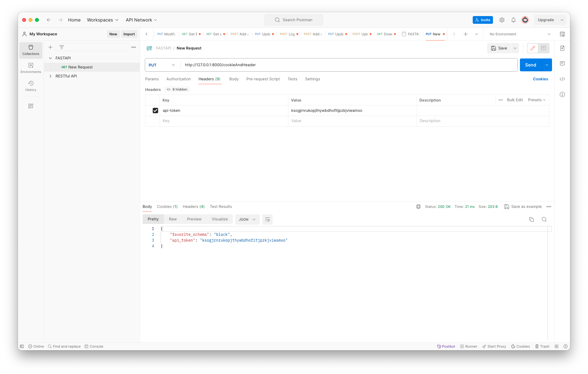The width and height of the screenshot is (588, 374).
Task: Open the Workspaces menu
Action: click(103, 20)
